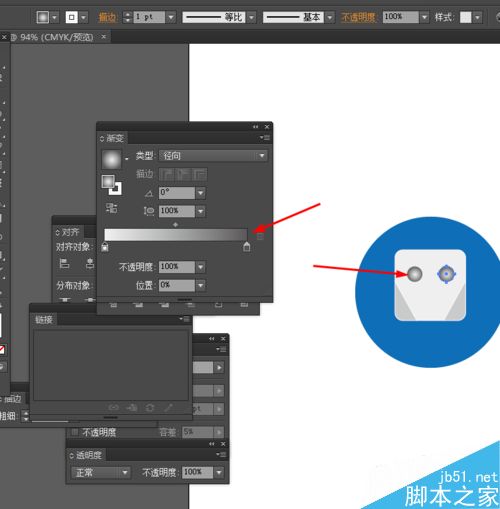Click the 100% aspect ratio field
Viewport: 500px width, 509px height.
pyautogui.click(x=177, y=211)
